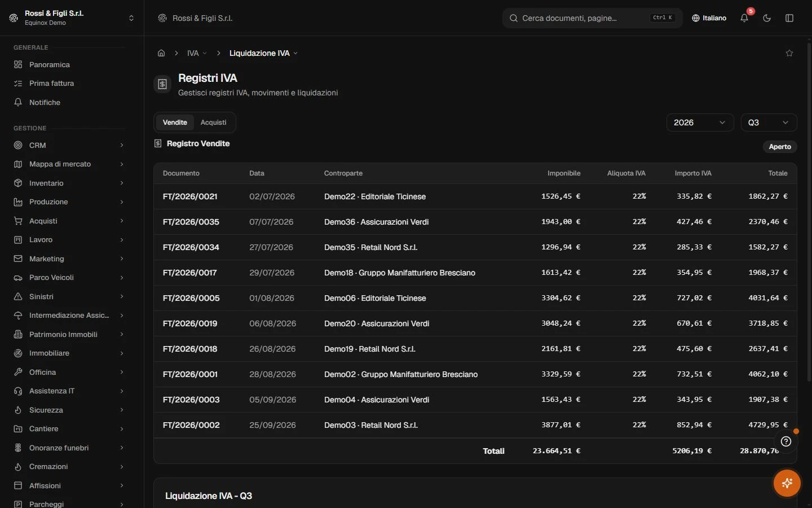Expand the Marketing sidebar section
The image size is (812, 508).
pyautogui.click(x=69, y=259)
